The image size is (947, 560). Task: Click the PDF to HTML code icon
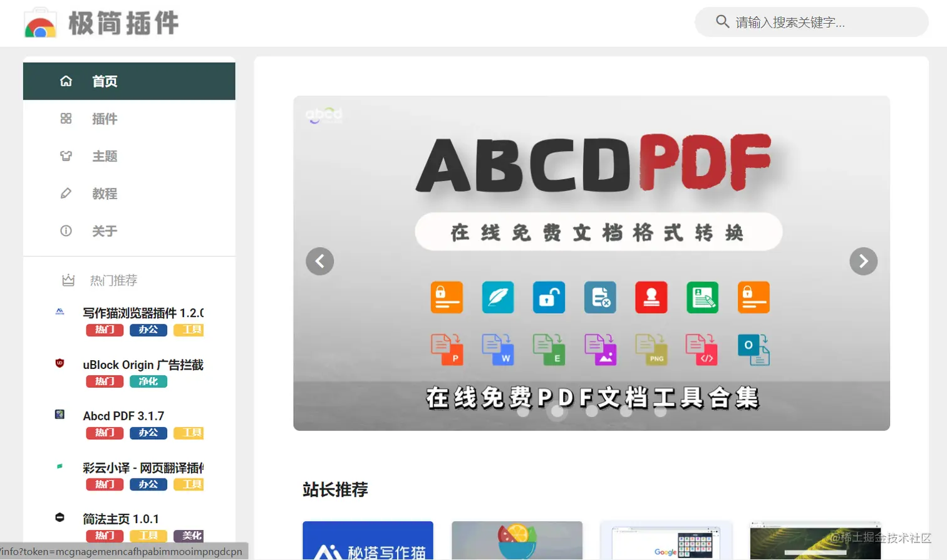701,349
